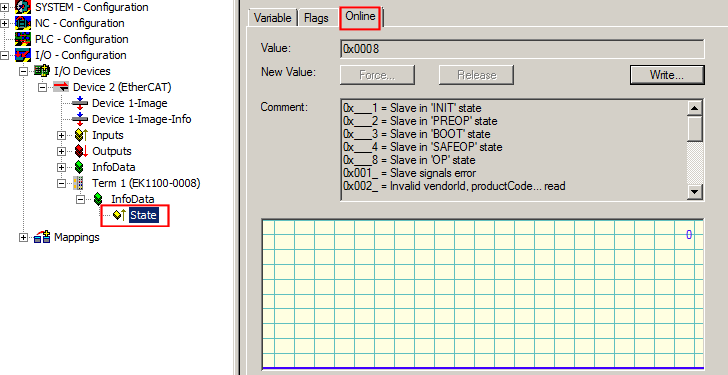The height and width of the screenshot is (375, 728).
Task: Select the Device 1-Image-Info label
Action: [x=142, y=119]
